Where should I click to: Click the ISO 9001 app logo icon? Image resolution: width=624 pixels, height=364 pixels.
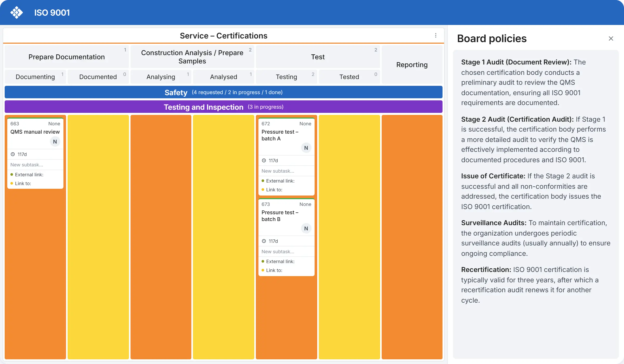click(x=17, y=12)
